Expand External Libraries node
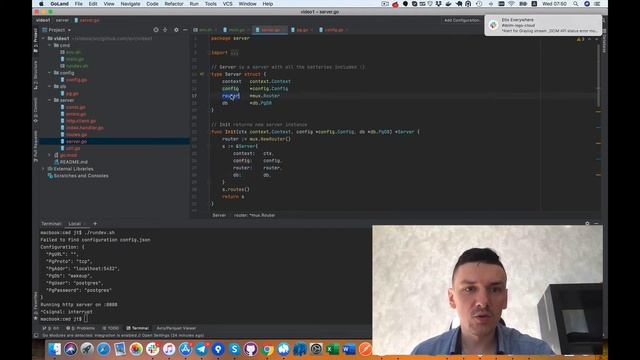 44,169
